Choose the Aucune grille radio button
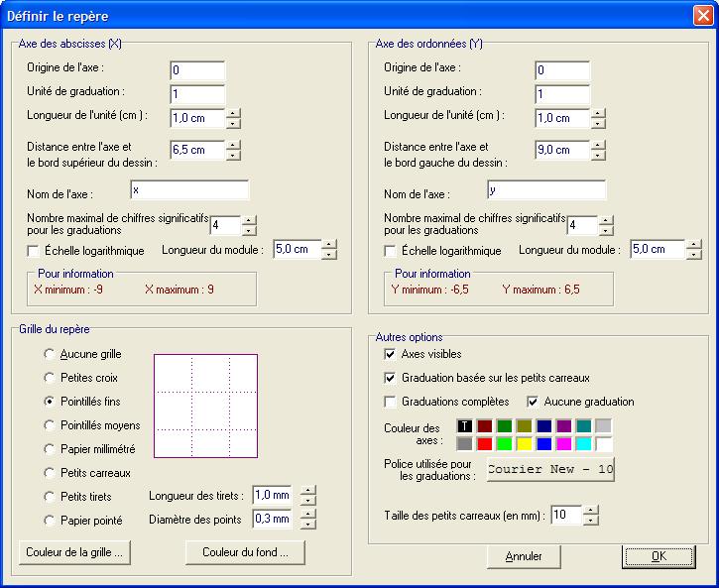 pos(50,354)
